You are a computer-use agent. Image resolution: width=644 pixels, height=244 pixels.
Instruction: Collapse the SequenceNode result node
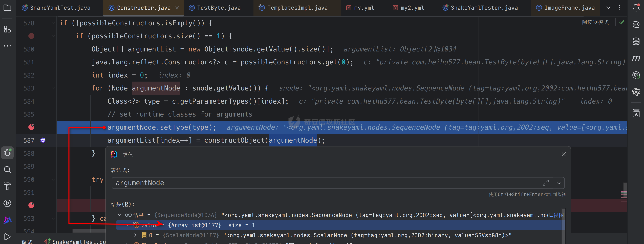tap(119, 215)
